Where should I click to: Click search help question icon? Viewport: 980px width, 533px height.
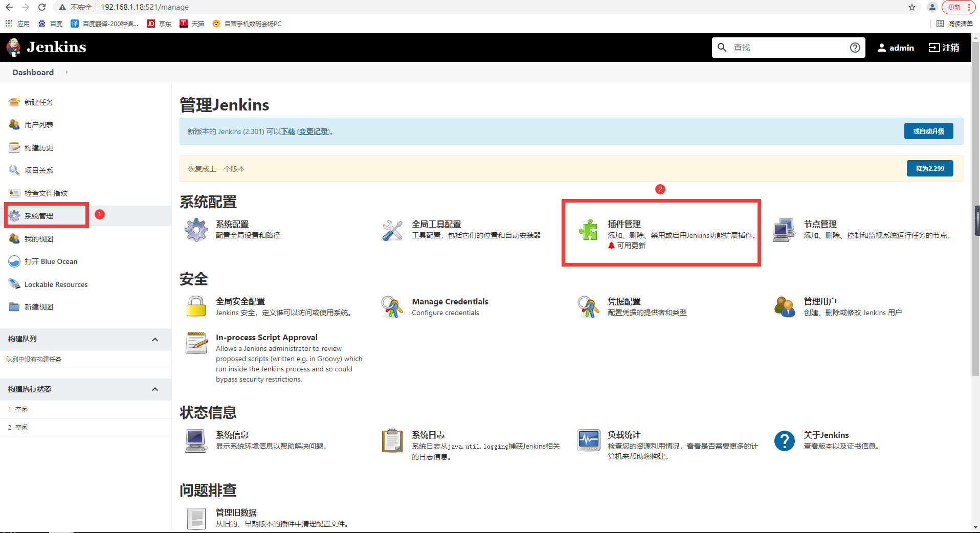[x=855, y=48]
